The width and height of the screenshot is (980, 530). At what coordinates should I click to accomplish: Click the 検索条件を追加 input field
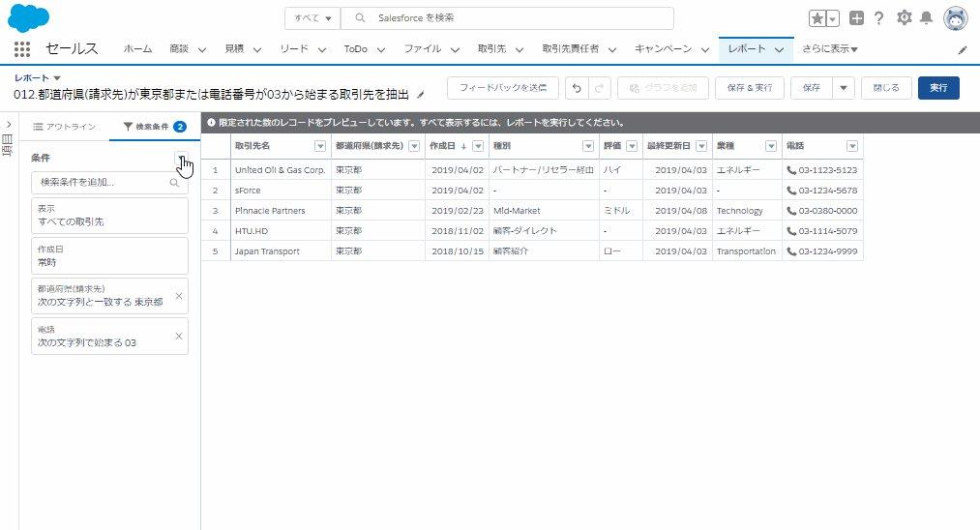(x=109, y=183)
